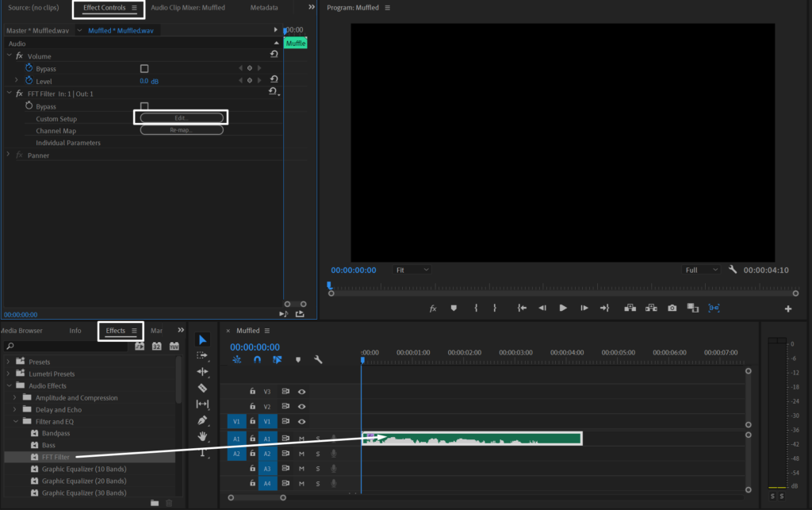The width and height of the screenshot is (812, 510).
Task: Select the Type tool
Action: (x=202, y=453)
